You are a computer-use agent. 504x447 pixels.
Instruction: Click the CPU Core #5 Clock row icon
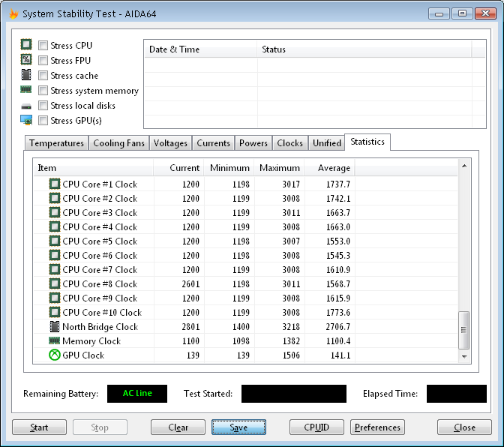[54, 241]
